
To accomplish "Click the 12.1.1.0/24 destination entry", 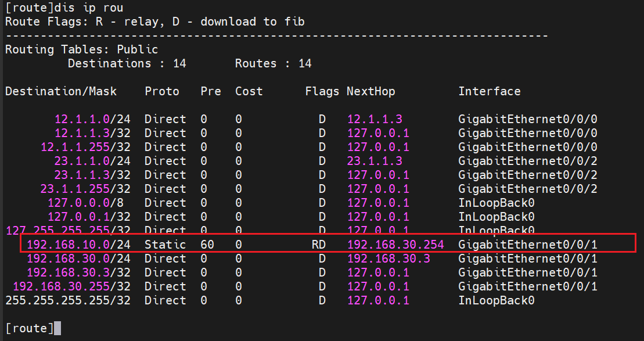I will pos(92,119).
